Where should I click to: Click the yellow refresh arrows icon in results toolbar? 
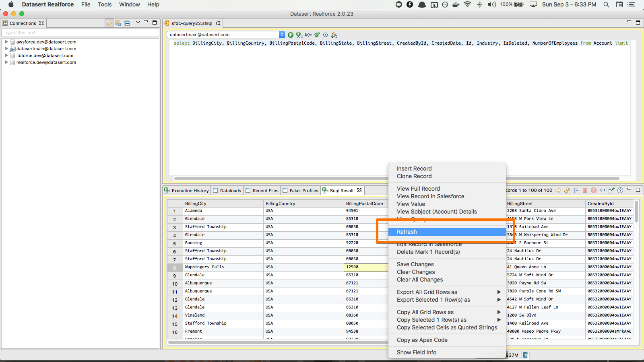pyautogui.click(x=567, y=190)
